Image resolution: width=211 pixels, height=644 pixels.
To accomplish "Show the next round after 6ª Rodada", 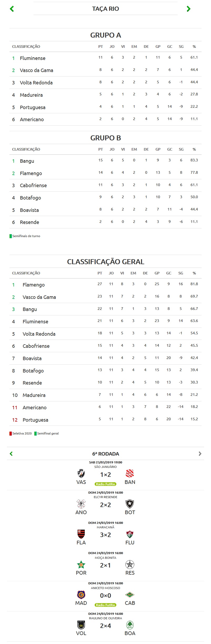I will tap(200, 454).
